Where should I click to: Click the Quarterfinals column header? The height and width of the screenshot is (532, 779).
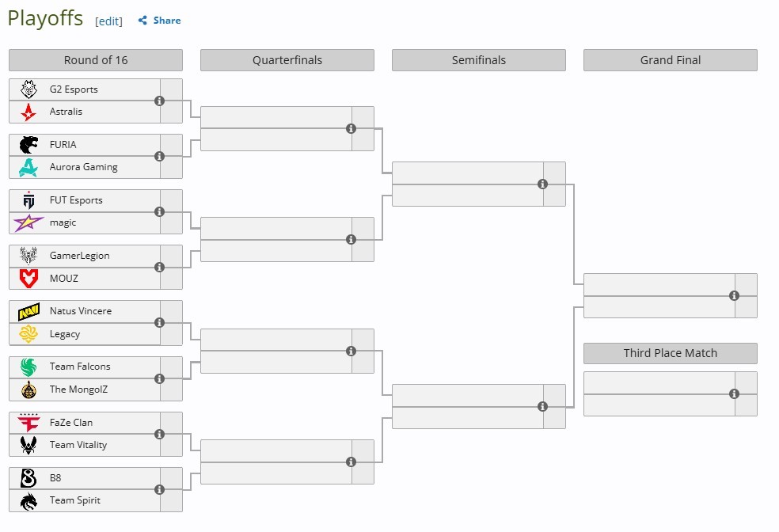click(287, 60)
